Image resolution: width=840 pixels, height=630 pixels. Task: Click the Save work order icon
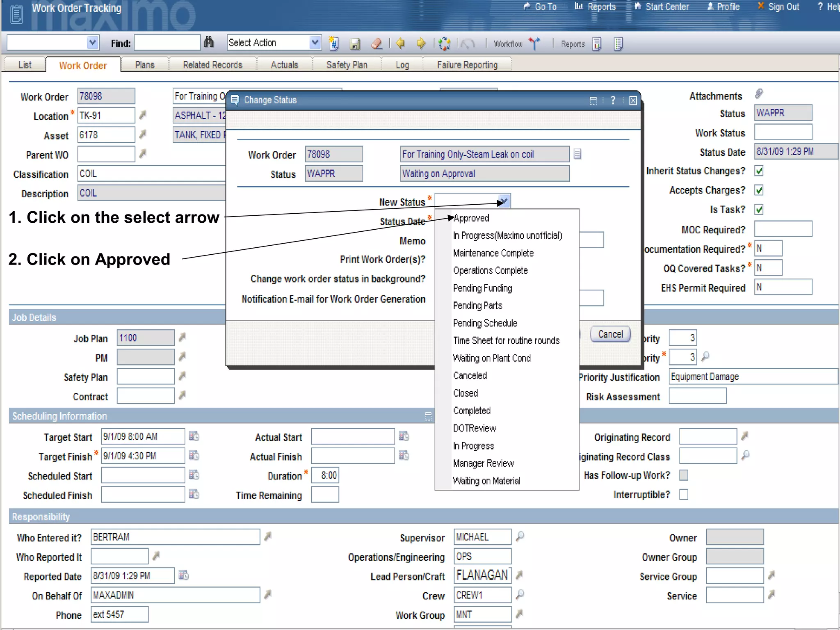tap(355, 43)
